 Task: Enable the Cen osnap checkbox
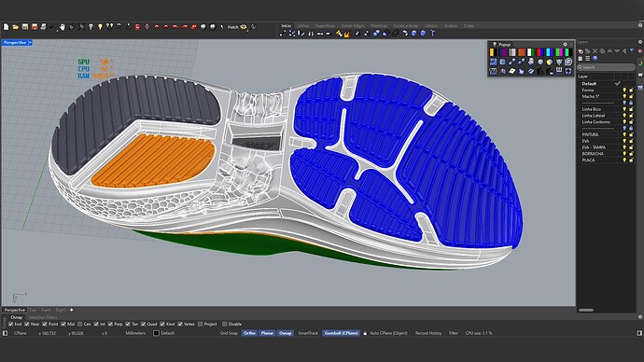[80, 324]
